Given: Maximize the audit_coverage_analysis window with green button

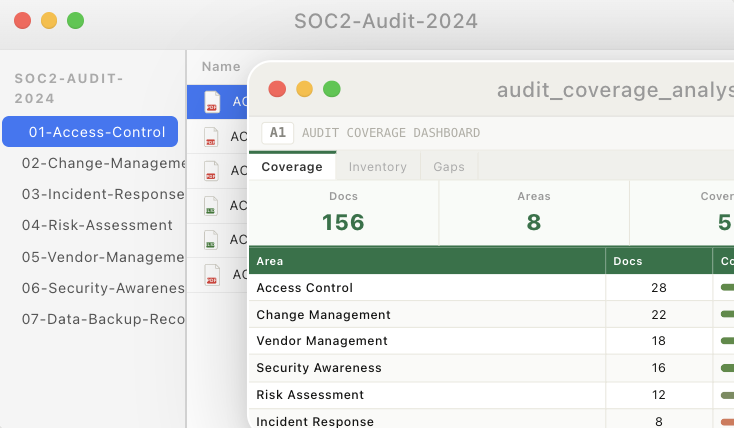Looking at the screenshot, I should [332, 89].
